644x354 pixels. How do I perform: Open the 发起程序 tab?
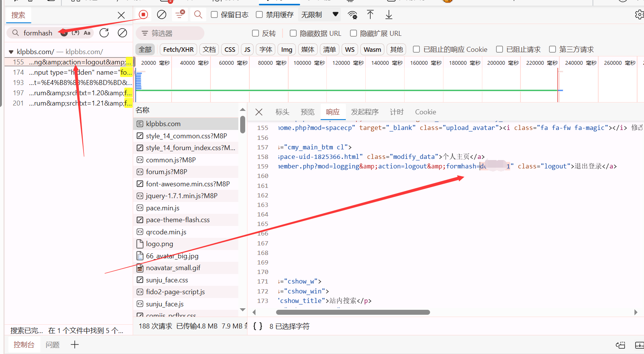(365, 112)
